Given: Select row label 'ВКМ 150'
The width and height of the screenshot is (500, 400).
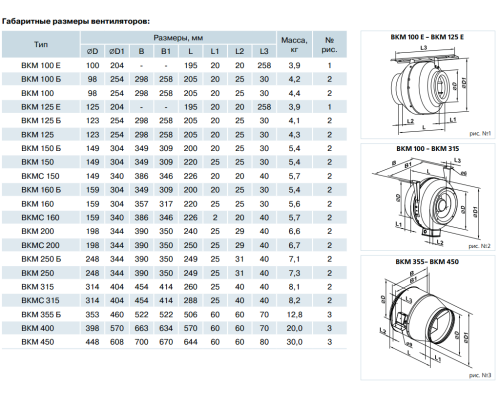Looking at the screenshot, I should [x=37, y=162].
